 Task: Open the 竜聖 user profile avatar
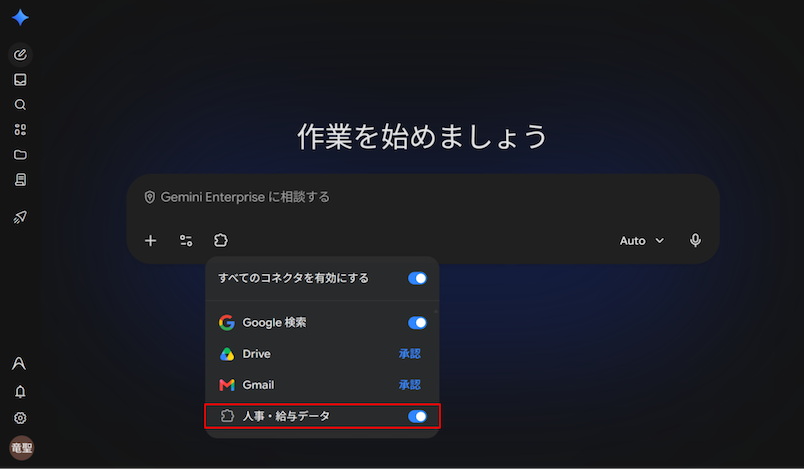(22, 448)
